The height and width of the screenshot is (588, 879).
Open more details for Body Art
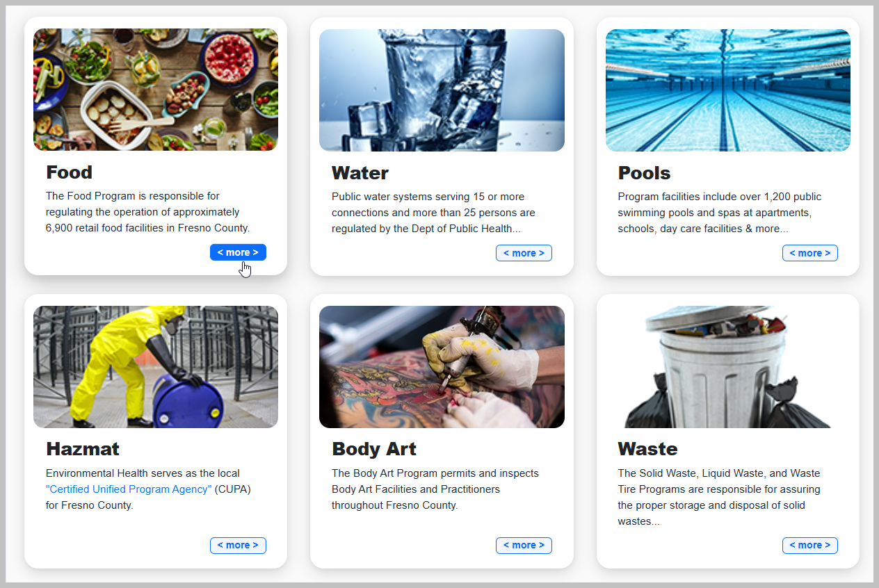pos(524,546)
